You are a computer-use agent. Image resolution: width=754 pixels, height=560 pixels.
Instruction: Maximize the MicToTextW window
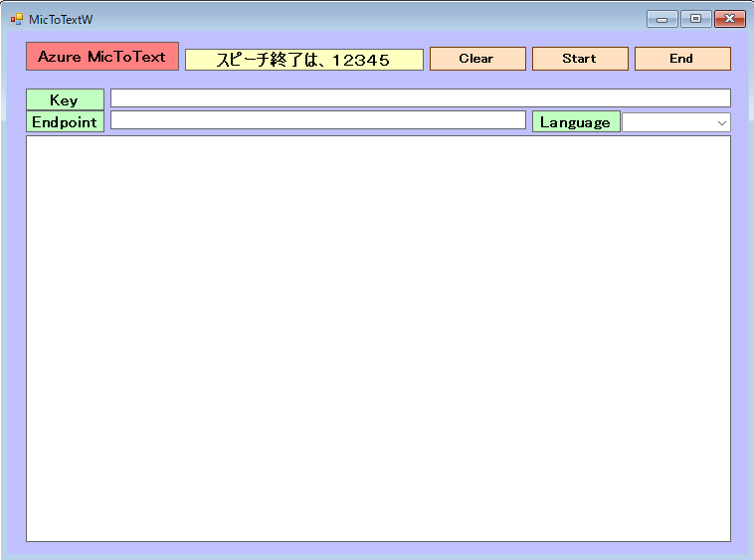click(695, 19)
